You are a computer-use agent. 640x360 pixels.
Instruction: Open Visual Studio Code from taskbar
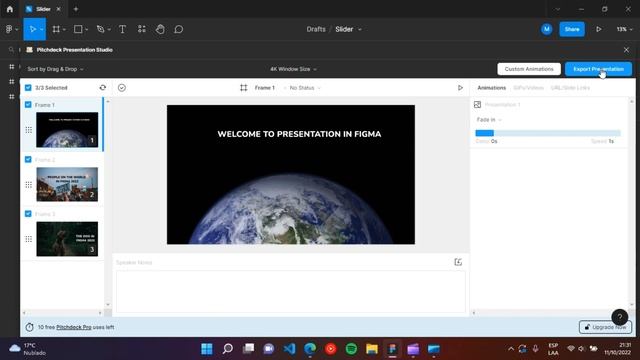[289, 349]
